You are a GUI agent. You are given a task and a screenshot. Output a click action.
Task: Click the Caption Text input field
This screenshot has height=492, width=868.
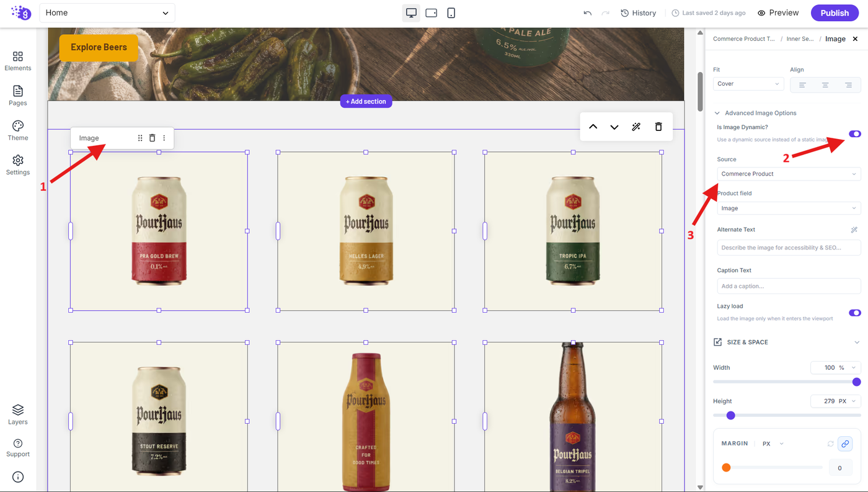789,286
